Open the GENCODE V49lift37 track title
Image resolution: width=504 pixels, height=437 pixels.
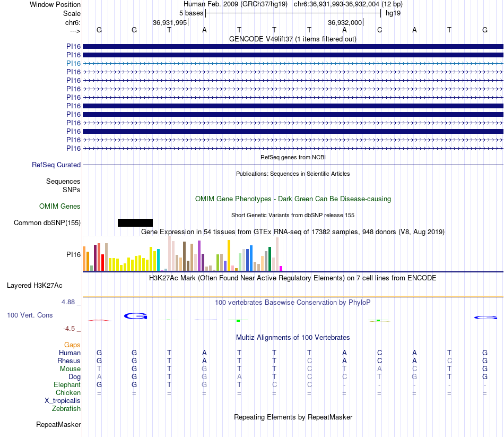(x=292, y=39)
